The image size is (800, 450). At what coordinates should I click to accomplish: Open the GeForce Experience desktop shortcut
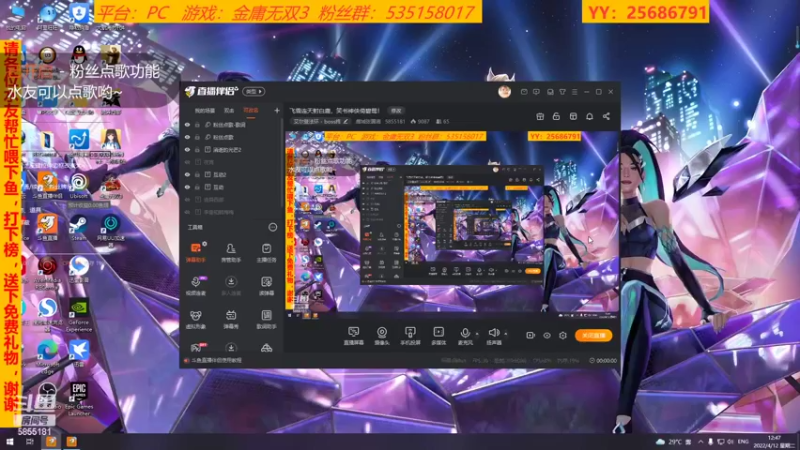(79, 315)
